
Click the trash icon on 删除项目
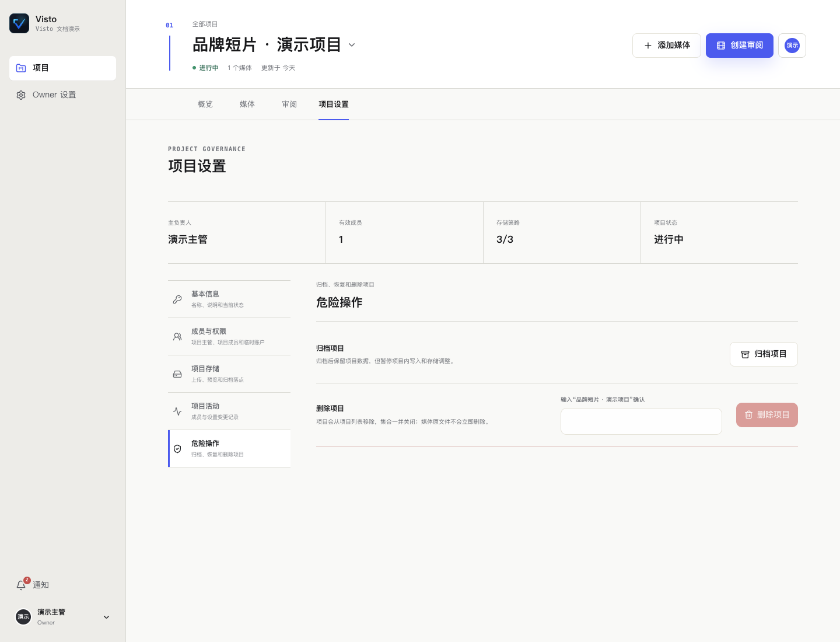[748, 415]
